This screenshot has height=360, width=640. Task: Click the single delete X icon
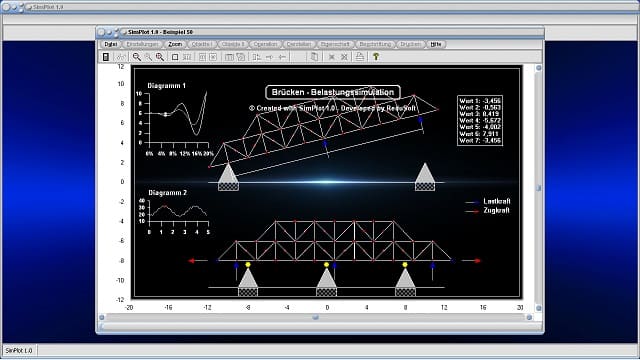332,57
